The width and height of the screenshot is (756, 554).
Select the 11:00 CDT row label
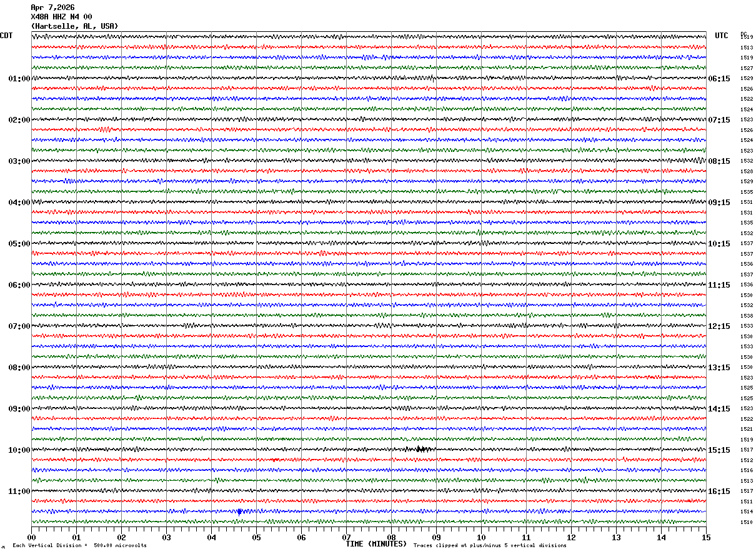tap(19, 491)
